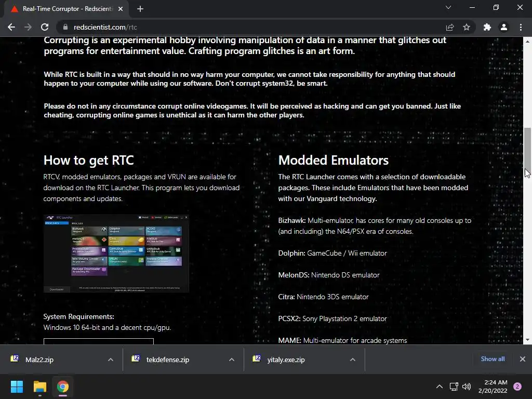The height and width of the screenshot is (399, 532).
Task: Click Show all downloads
Action: pyautogui.click(x=493, y=359)
